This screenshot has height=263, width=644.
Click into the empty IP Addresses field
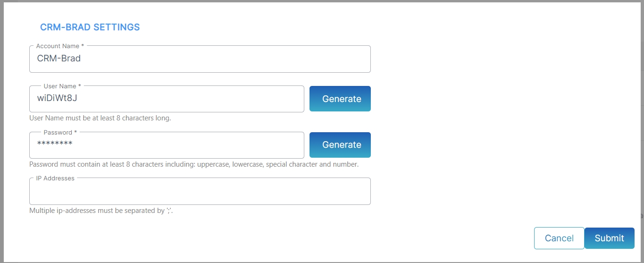200,191
